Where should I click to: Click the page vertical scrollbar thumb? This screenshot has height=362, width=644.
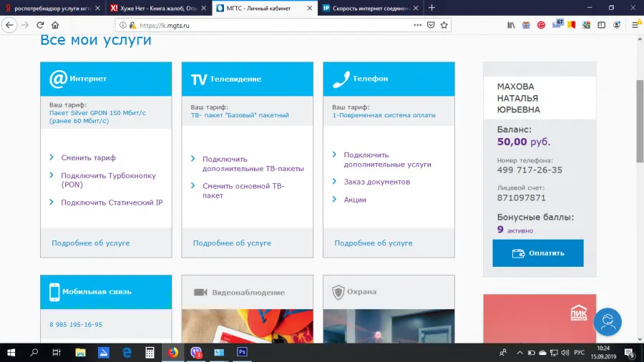[640, 121]
